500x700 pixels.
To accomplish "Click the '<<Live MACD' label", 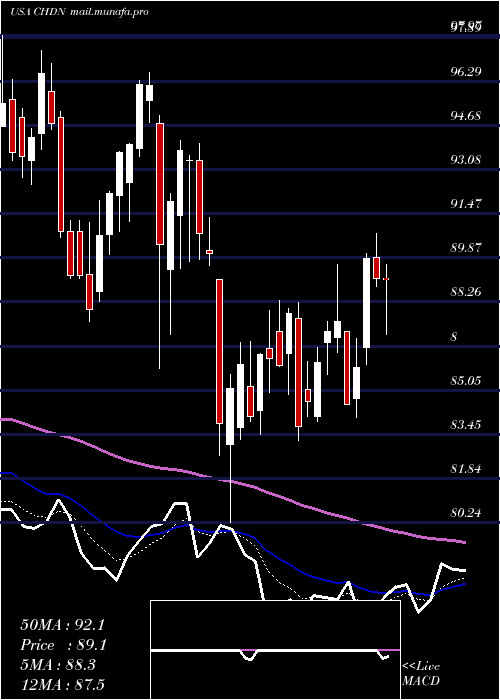I will pyautogui.click(x=421, y=673).
